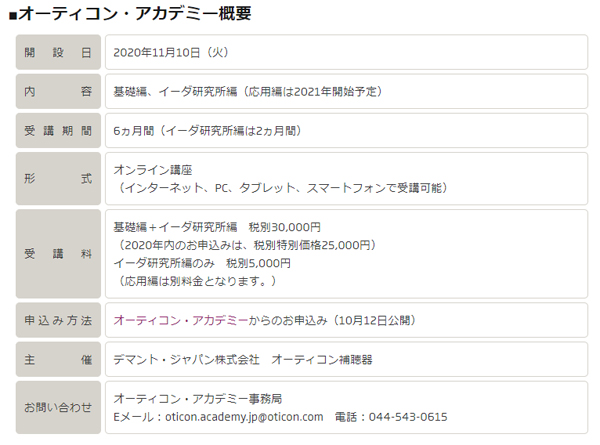
Task: Click the 6ヵ月間 course period text
Action: (207, 130)
